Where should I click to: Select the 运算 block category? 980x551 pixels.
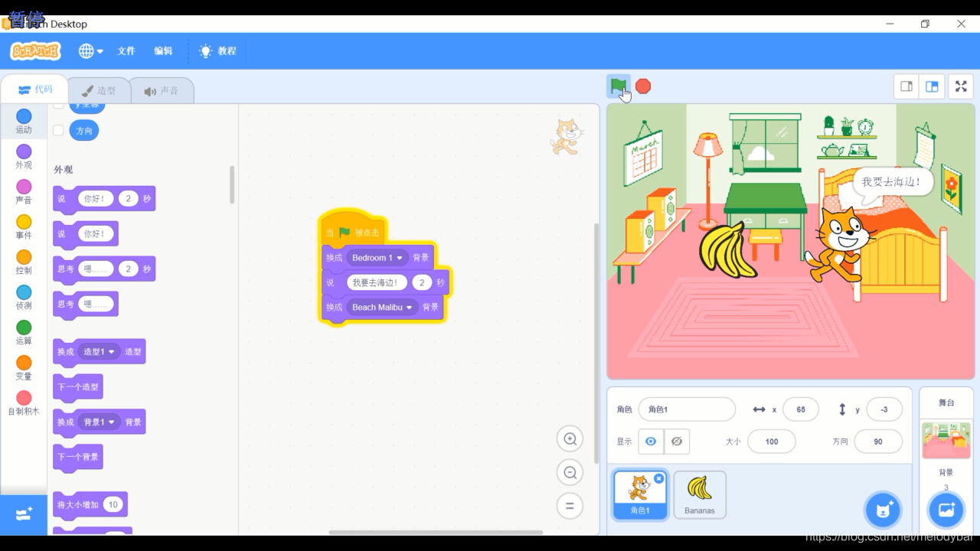[24, 333]
